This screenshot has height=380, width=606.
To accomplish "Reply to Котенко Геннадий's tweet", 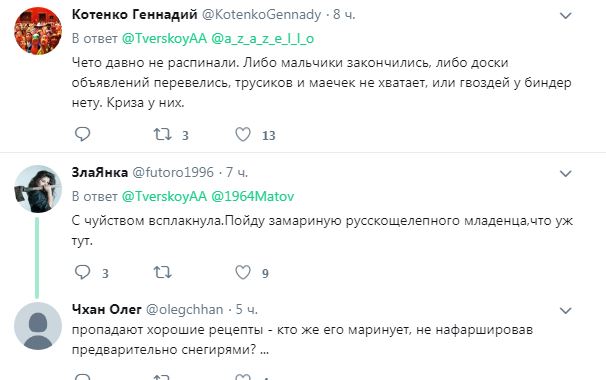I will (82, 134).
